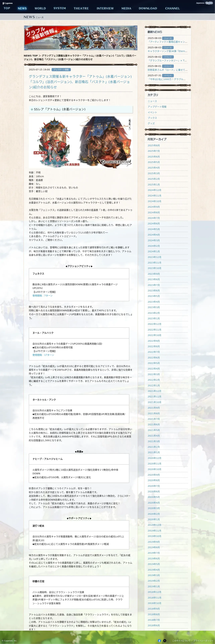Open the 2022年4月 monthly archive
The height and width of the screenshot is (644, 215).
[x=153, y=369]
